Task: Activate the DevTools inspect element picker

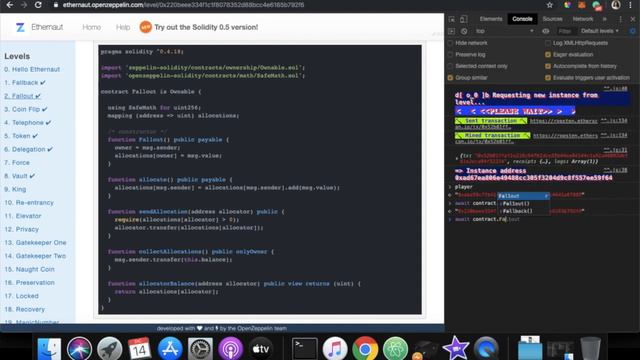Action: coord(452,19)
